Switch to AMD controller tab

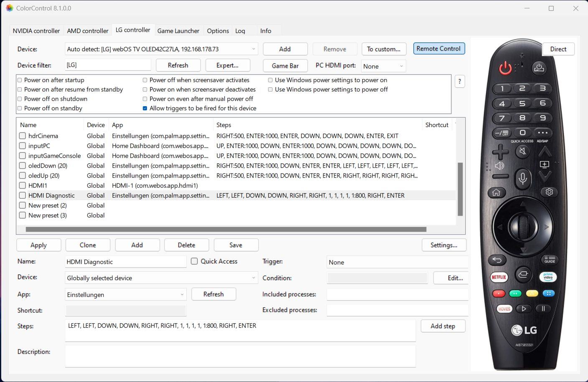tap(88, 31)
